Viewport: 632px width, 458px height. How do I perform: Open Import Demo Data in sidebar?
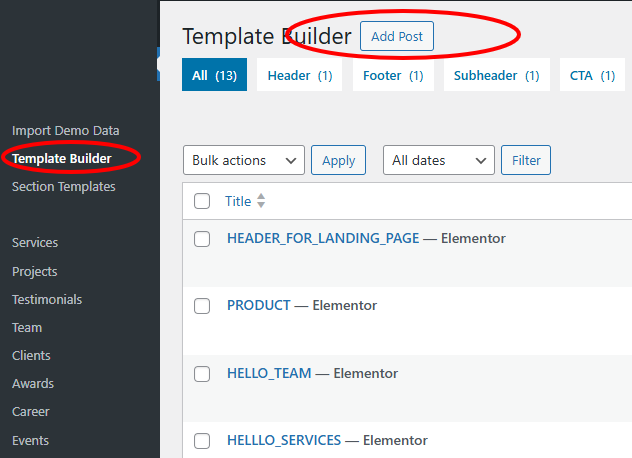click(x=65, y=131)
